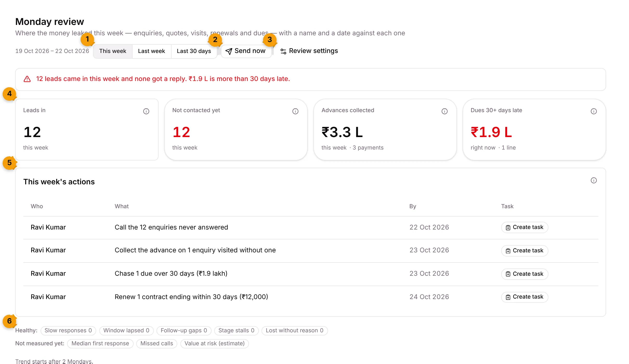Click the Follow-up gaps 0 chip
This screenshot has width=629, height=364.
(184, 331)
